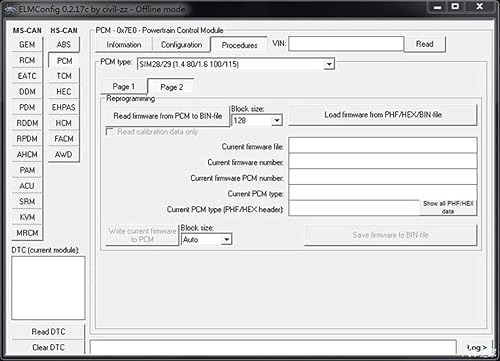
Task: Click the VIN input field
Action: 346,44
